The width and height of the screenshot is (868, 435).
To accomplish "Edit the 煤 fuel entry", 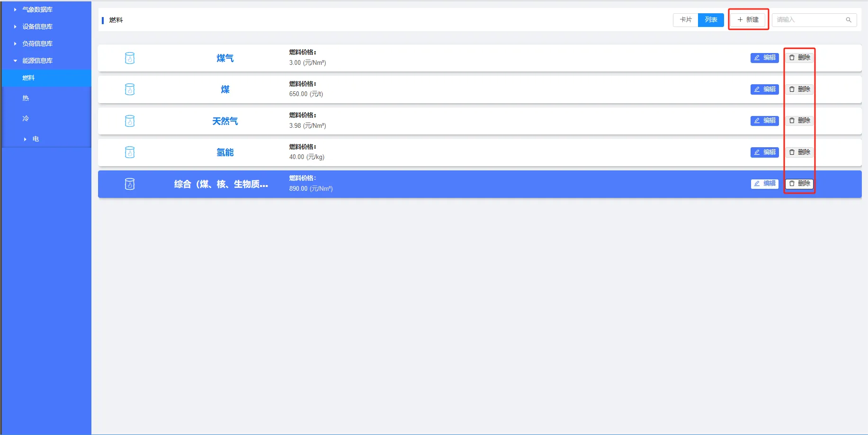I will (765, 89).
